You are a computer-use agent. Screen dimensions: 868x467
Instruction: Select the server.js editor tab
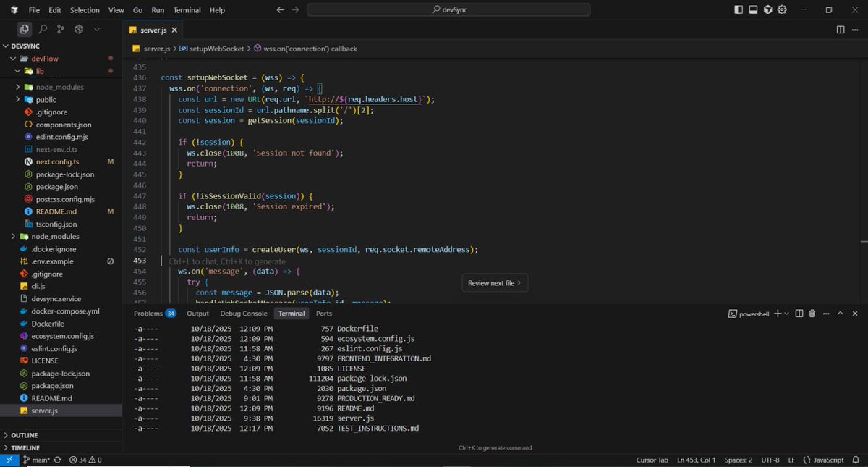point(153,30)
